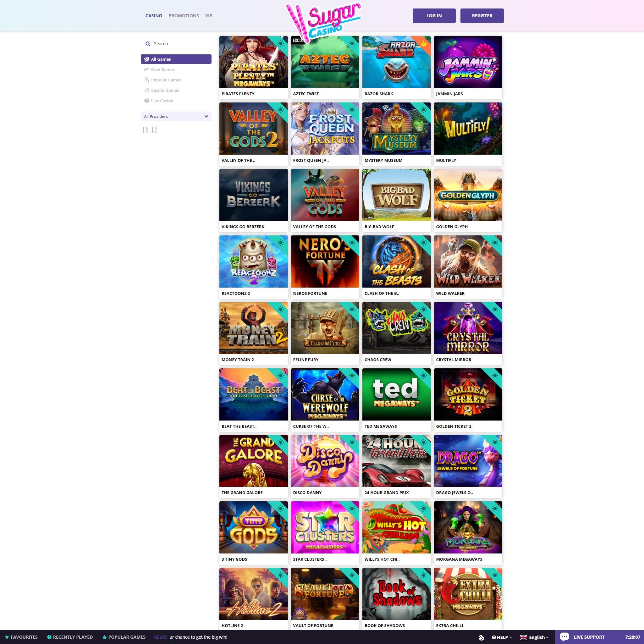Open the Multifly game thumbnail
This screenshot has height=644, width=644.
coord(468,129)
